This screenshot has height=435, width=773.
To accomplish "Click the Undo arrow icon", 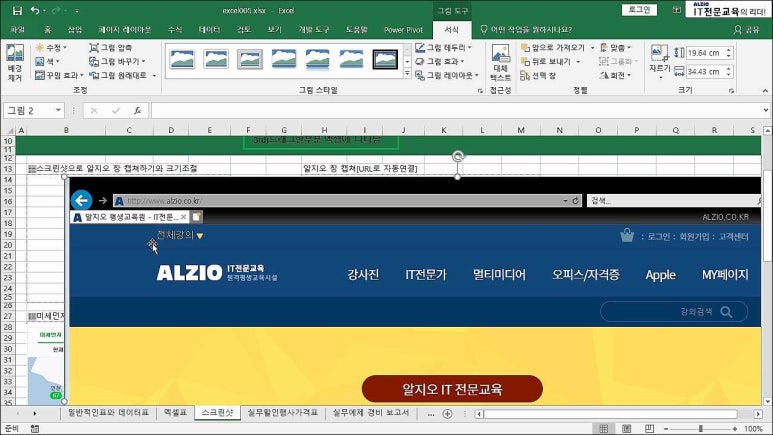I will [35, 10].
